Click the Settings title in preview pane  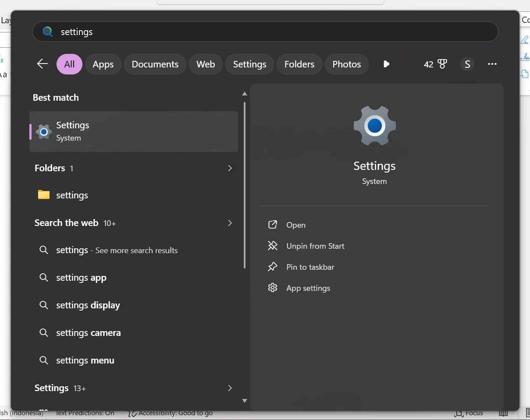[374, 166]
